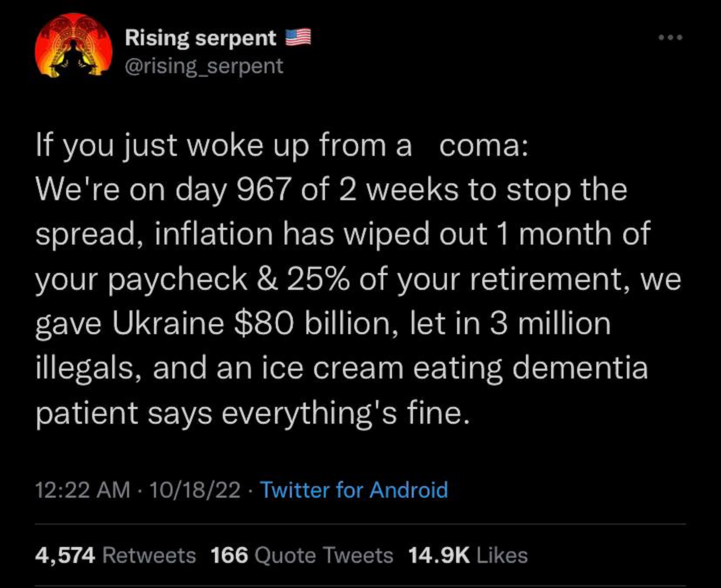Screen dimensions: 721x588
Task: Click the Twitter for Android source link
Action: point(354,490)
